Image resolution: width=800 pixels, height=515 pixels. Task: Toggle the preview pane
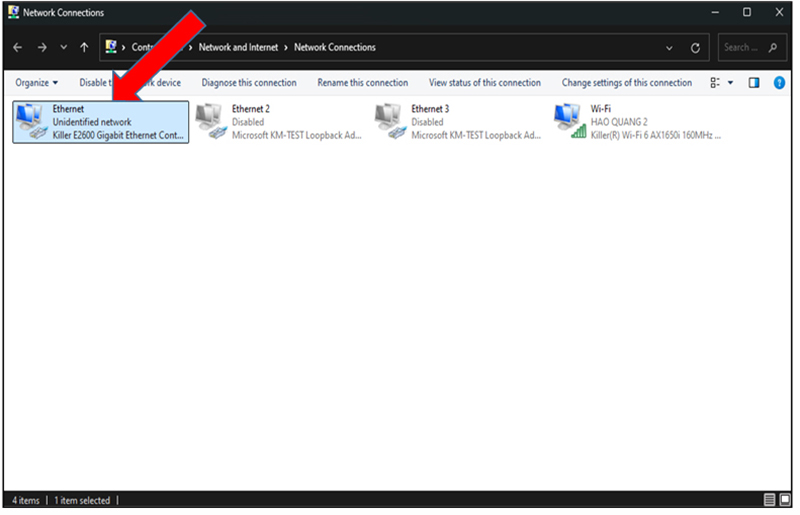coord(754,83)
